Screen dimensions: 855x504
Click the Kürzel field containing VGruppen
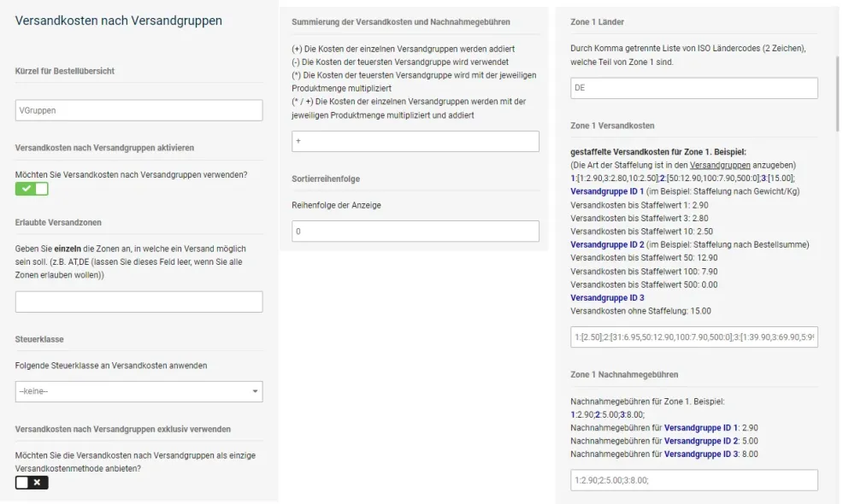click(x=139, y=110)
